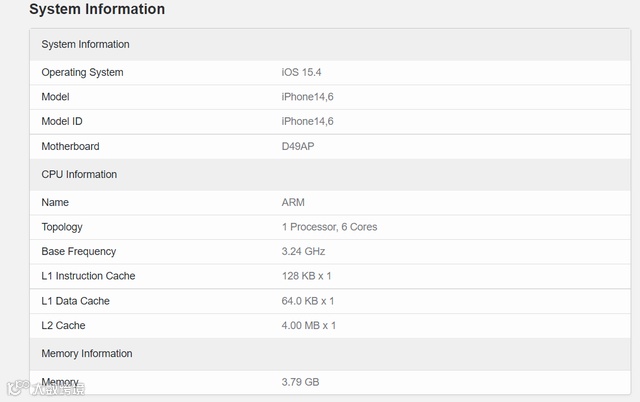Image resolution: width=640 pixels, height=402 pixels.
Task: Select the Topology label
Action: pos(62,227)
